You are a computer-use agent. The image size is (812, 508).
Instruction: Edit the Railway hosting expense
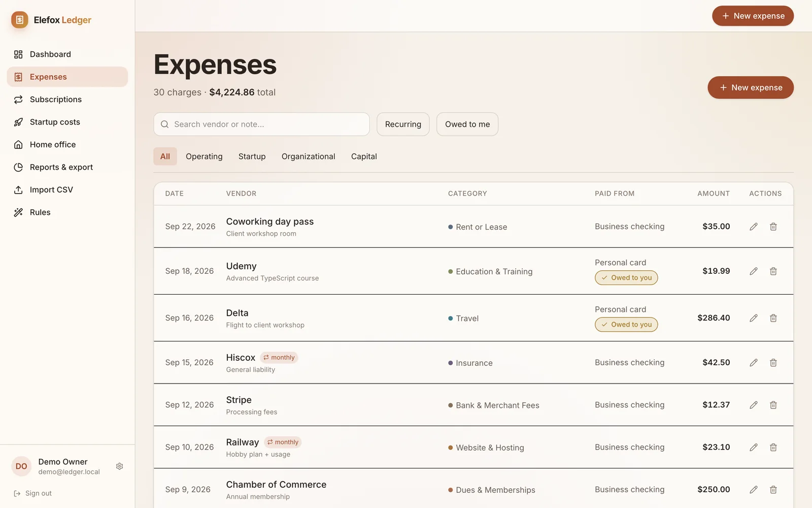pyautogui.click(x=754, y=448)
